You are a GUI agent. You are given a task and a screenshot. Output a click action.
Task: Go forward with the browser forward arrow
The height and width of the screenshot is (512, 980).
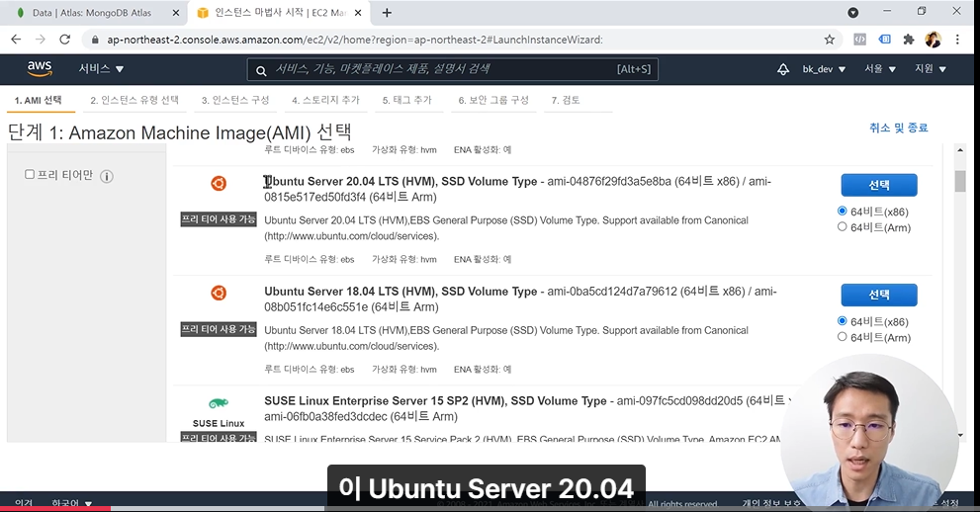(41, 40)
